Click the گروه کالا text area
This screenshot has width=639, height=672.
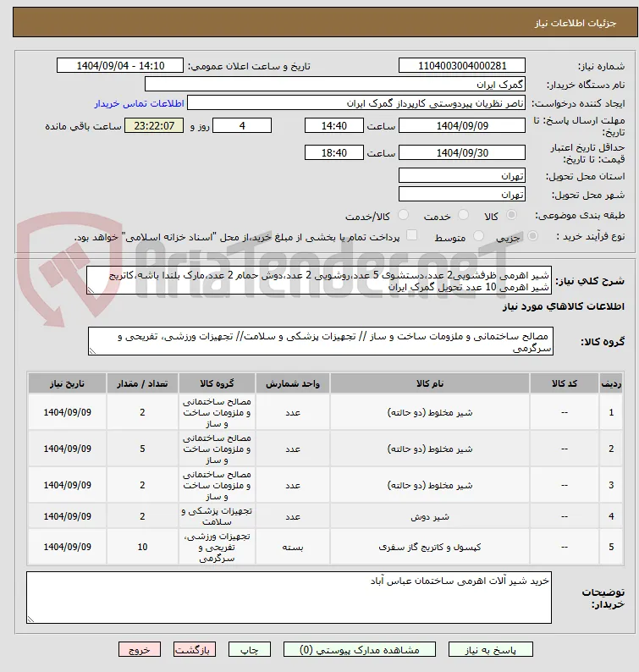tap(321, 341)
